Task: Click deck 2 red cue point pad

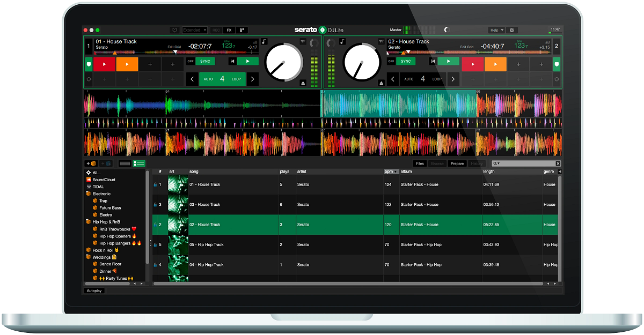Action: click(x=473, y=64)
